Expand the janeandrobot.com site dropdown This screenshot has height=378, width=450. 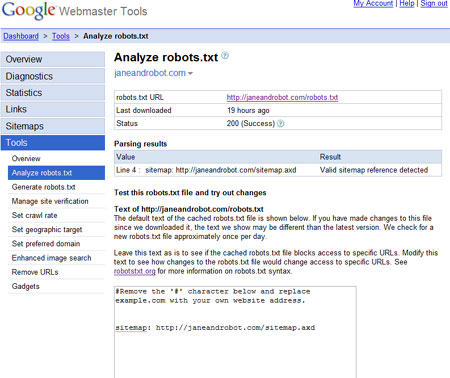point(190,73)
